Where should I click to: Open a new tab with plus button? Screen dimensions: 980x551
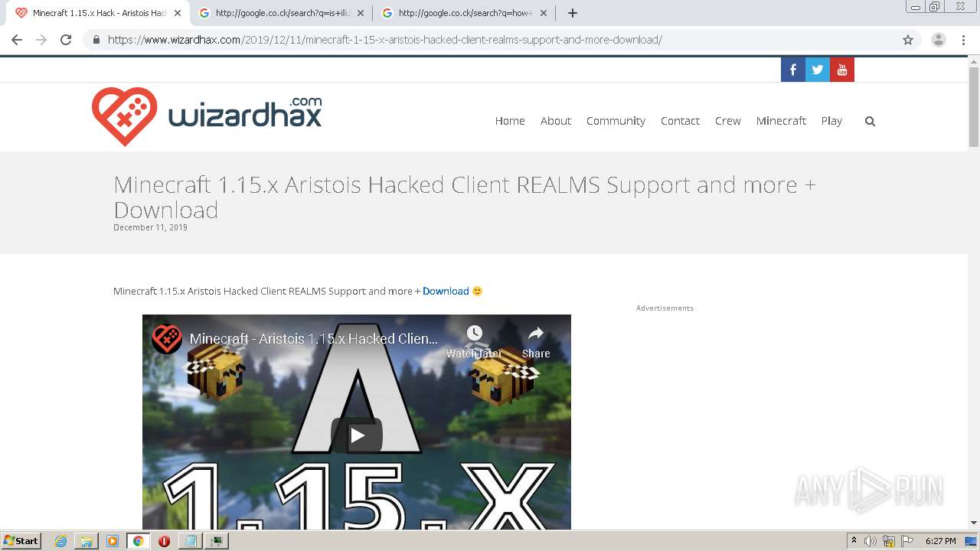click(x=573, y=13)
